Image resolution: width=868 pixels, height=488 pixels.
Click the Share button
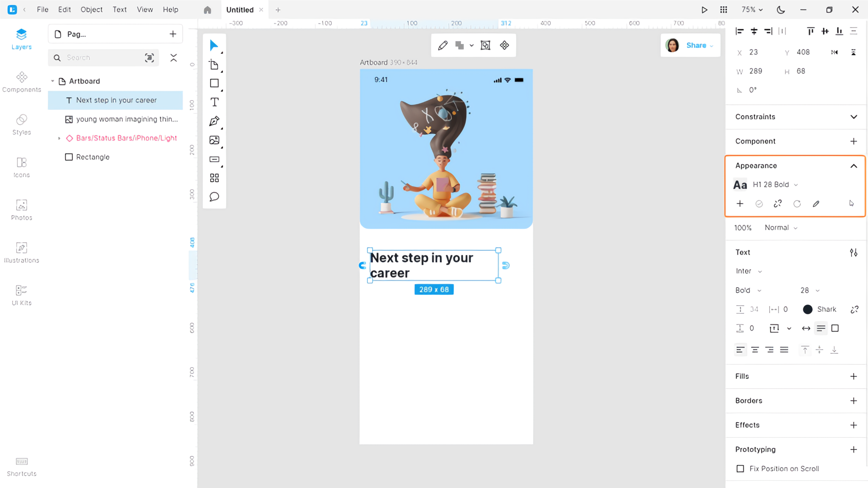(696, 45)
